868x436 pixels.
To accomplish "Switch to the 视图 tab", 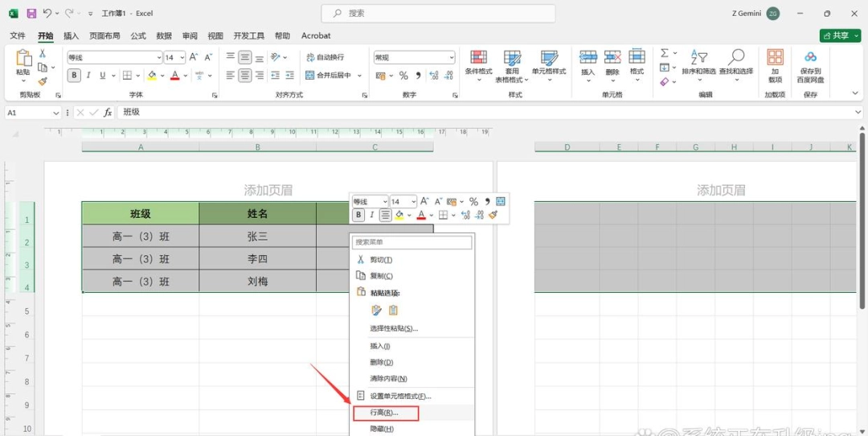I will coord(215,35).
